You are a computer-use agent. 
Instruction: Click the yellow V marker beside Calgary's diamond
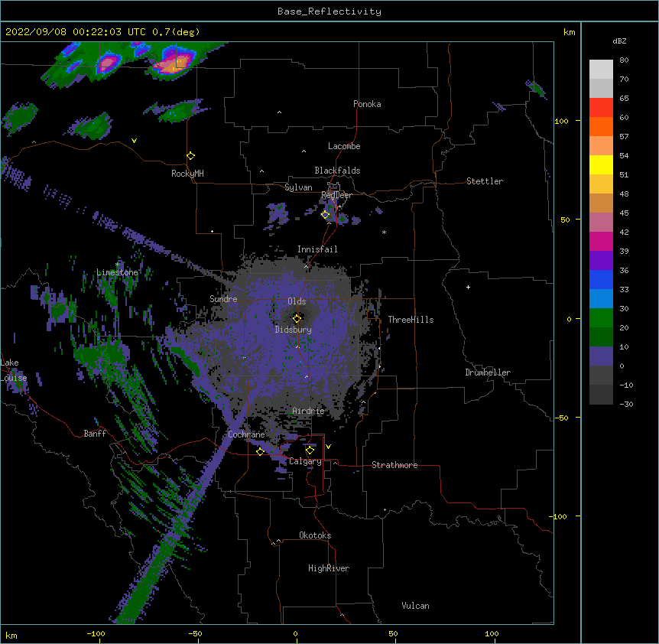coord(328,447)
